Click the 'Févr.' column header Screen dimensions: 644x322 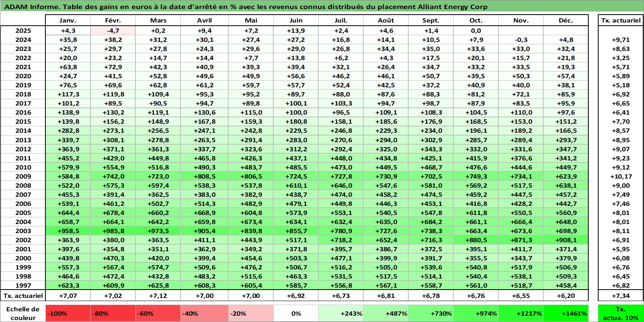pos(113,21)
